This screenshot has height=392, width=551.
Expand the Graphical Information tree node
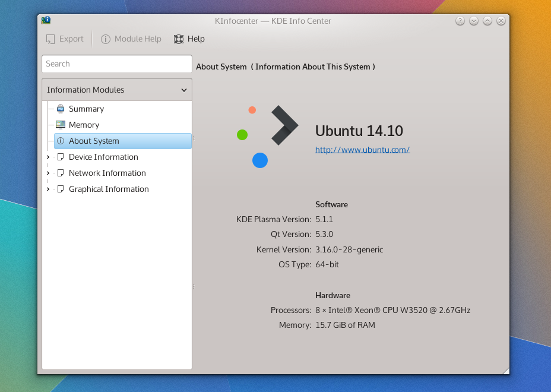click(x=48, y=189)
